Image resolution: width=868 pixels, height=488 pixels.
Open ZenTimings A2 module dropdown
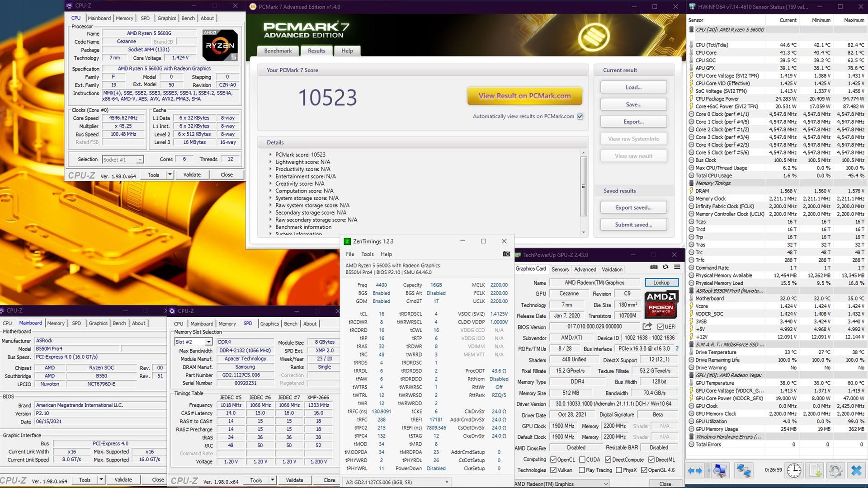pyautogui.click(x=396, y=482)
